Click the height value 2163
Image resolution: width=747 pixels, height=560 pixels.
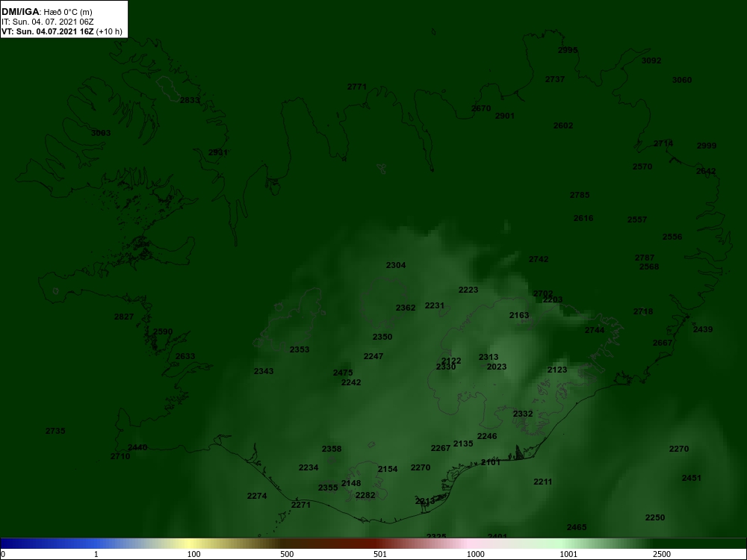[x=519, y=315]
